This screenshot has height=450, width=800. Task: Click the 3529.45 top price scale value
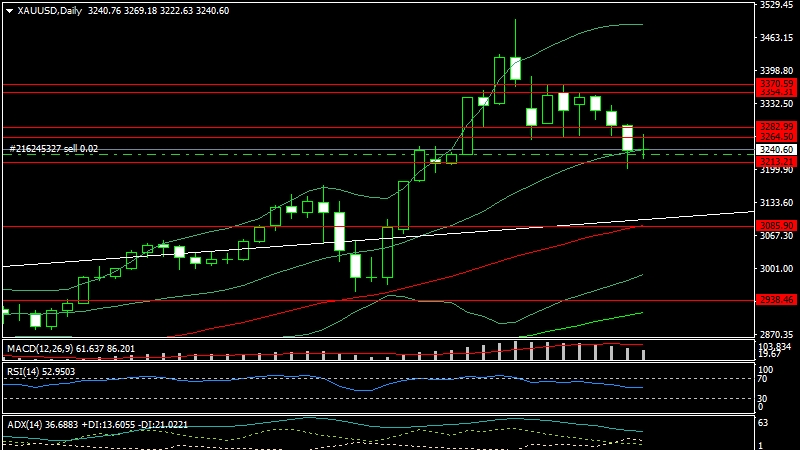775,6
